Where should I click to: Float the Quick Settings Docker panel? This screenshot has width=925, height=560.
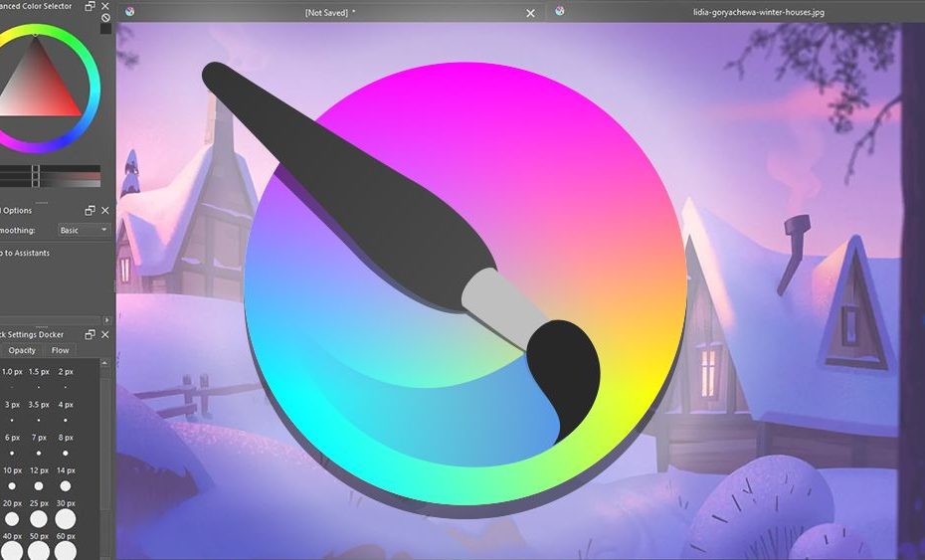91,334
